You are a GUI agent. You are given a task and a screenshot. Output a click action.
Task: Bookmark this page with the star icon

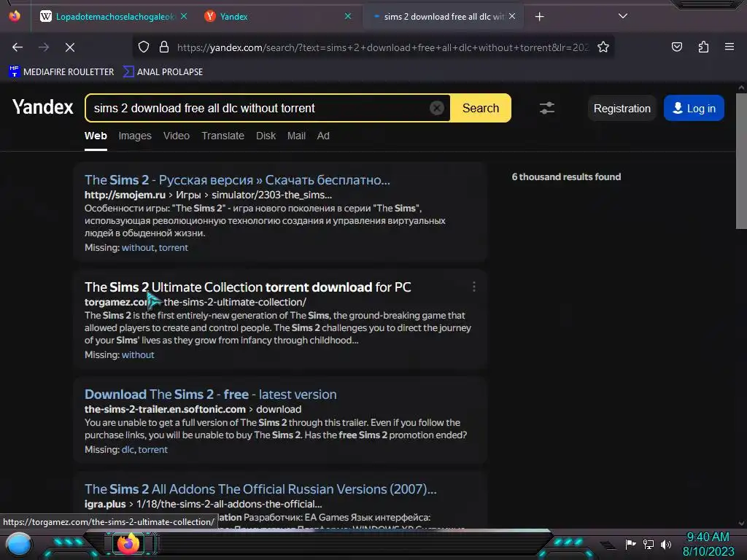pyautogui.click(x=603, y=47)
